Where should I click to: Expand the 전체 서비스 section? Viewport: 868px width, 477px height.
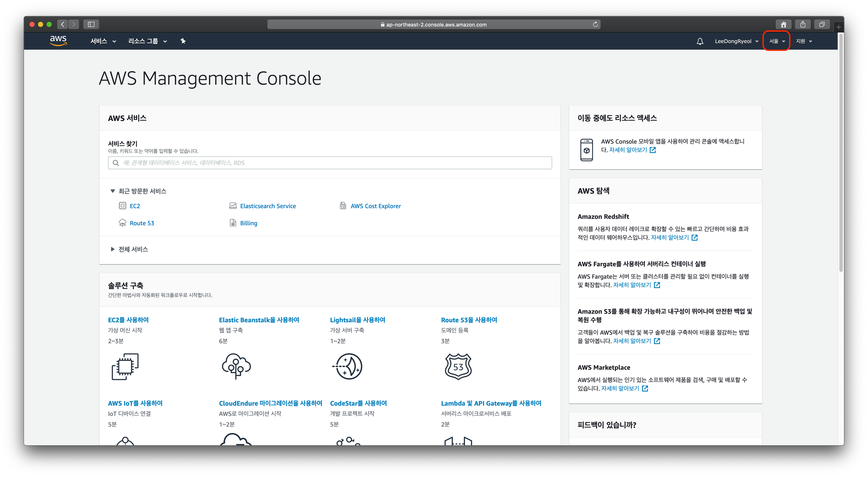129,249
